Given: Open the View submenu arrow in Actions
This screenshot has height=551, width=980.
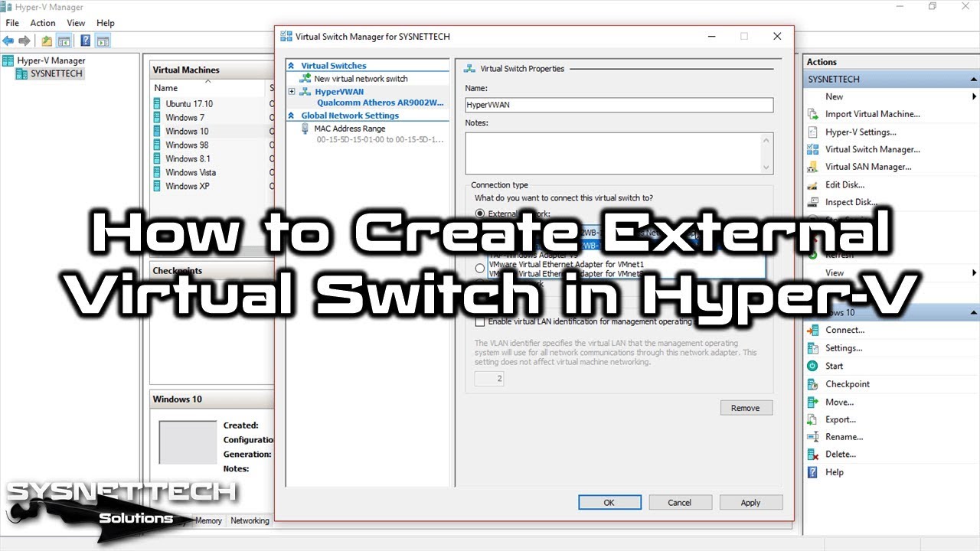Looking at the screenshot, I should coord(974,272).
